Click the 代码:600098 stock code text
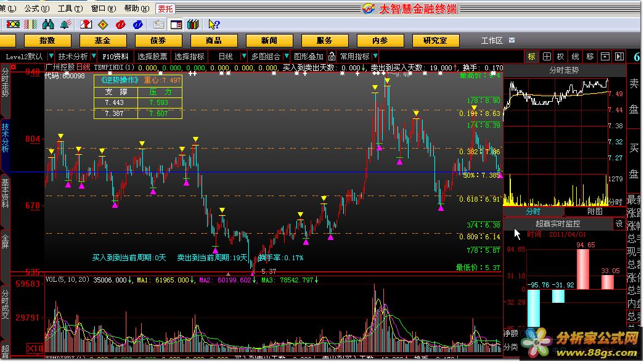644x362 pixels. coord(65,76)
